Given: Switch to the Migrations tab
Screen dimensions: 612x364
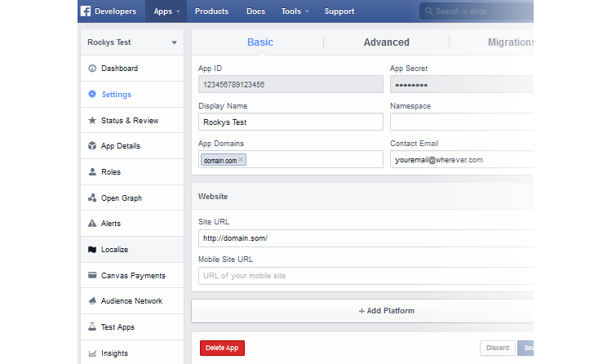Looking at the screenshot, I should point(511,42).
